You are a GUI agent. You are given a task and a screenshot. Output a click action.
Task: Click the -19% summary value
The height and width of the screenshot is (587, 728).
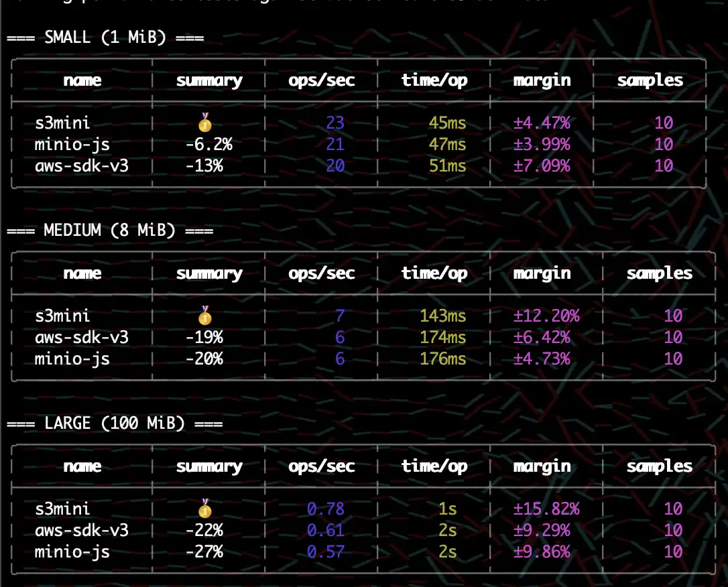click(204, 337)
